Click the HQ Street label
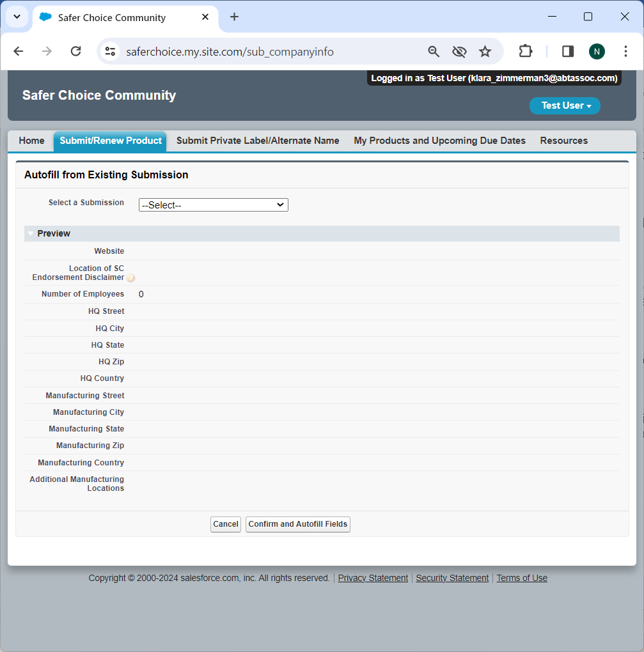644x652 pixels. click(x=106, y=311)
